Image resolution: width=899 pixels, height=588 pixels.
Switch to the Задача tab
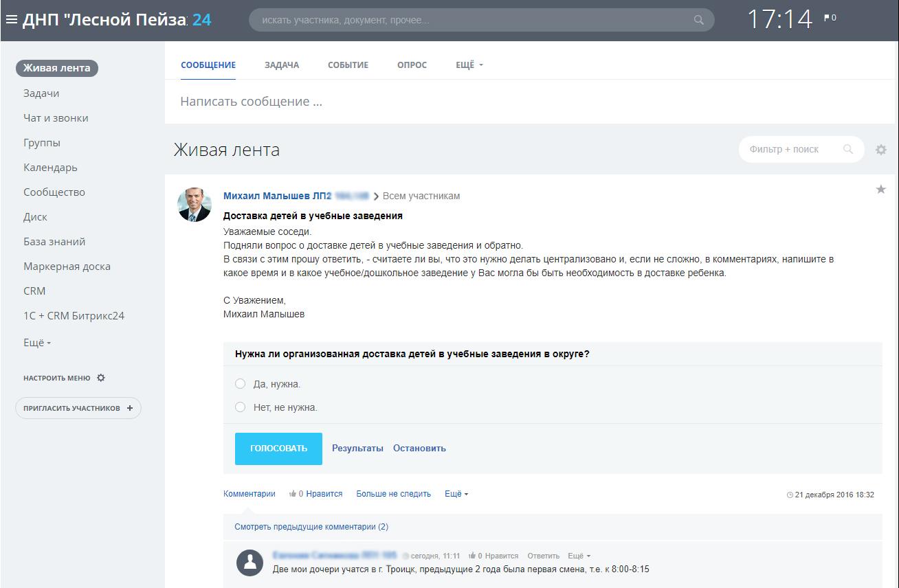point(282,65)
